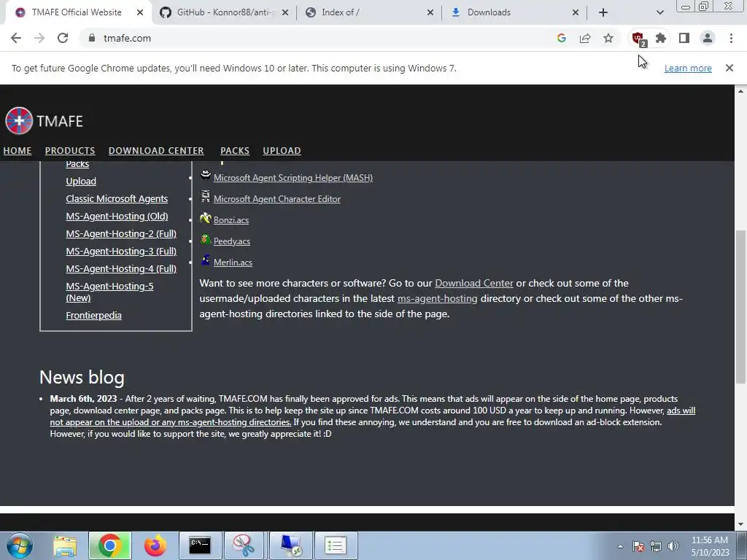Viewport: 747px width, 560px height.
Task: Open the Frontierpedia link
Action: click(x=94, y=315)
